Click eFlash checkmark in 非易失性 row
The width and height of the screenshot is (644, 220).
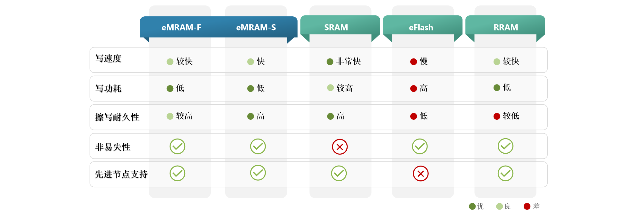coord(420,146)
